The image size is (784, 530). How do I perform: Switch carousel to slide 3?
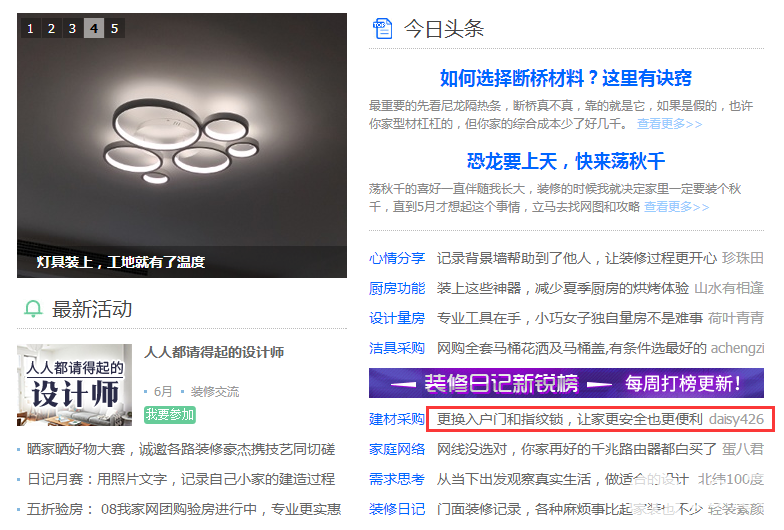point(72,28)
